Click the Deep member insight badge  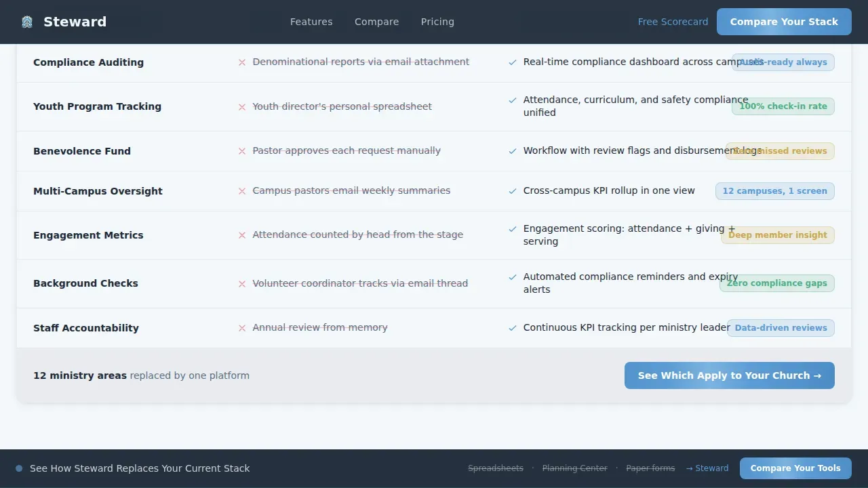click(778, 235)
